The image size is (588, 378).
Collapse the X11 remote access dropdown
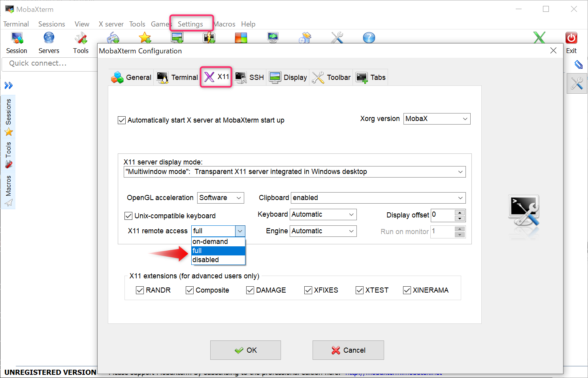pos(240,231)
